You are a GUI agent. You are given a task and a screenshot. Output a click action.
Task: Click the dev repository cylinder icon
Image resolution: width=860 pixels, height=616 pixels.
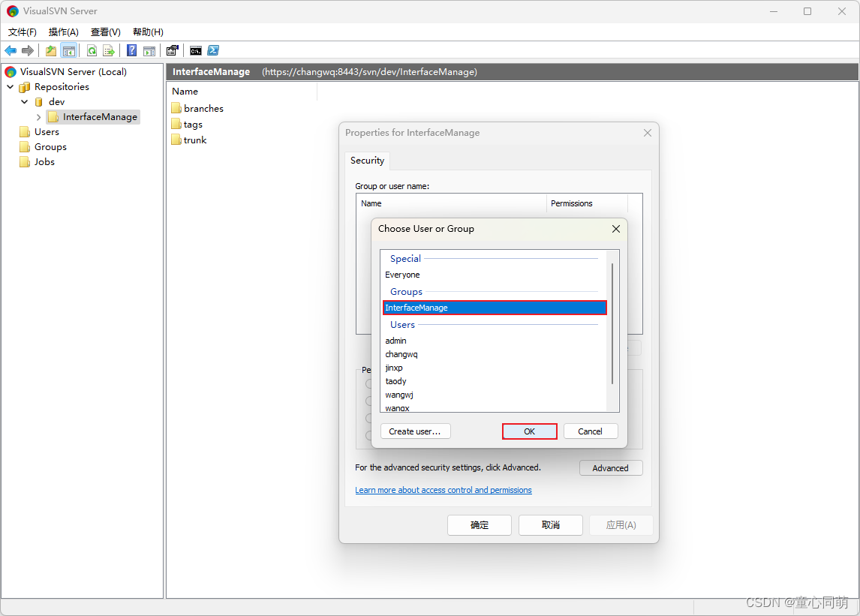(x=39, y=102)
